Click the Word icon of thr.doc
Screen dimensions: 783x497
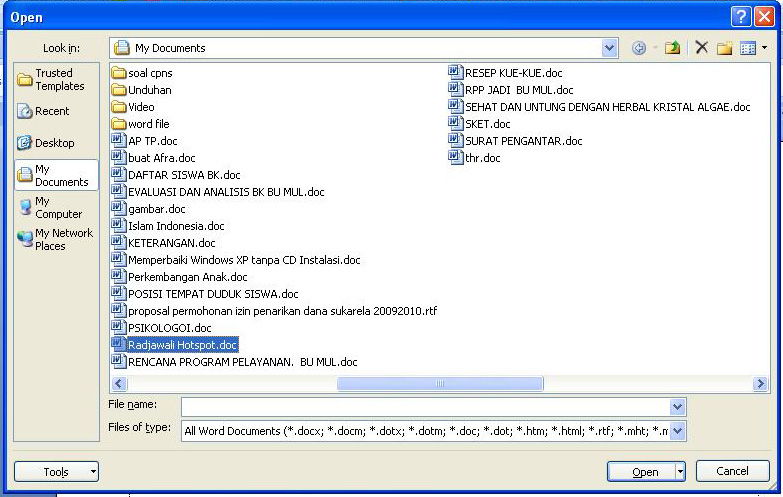(x=455, y=157)
